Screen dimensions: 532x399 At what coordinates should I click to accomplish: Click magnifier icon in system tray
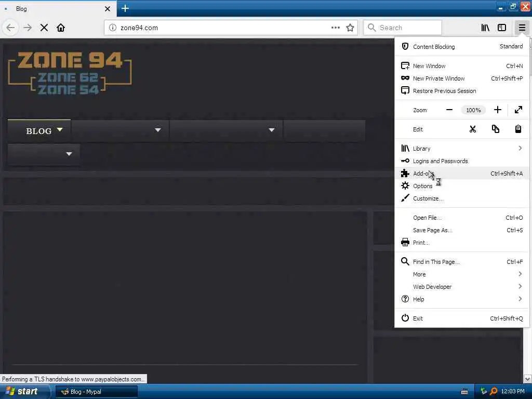pyautogui.click(x=494, y=392)
